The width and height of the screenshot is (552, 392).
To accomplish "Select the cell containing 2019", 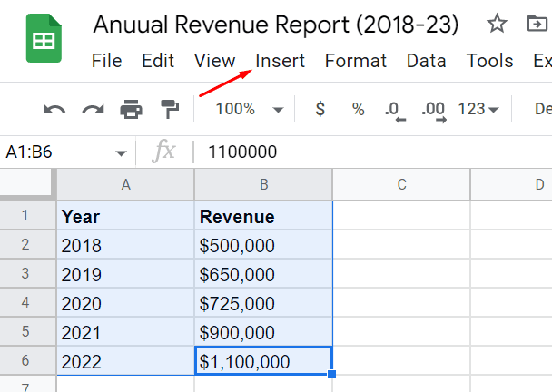I will tap(125, 273).
